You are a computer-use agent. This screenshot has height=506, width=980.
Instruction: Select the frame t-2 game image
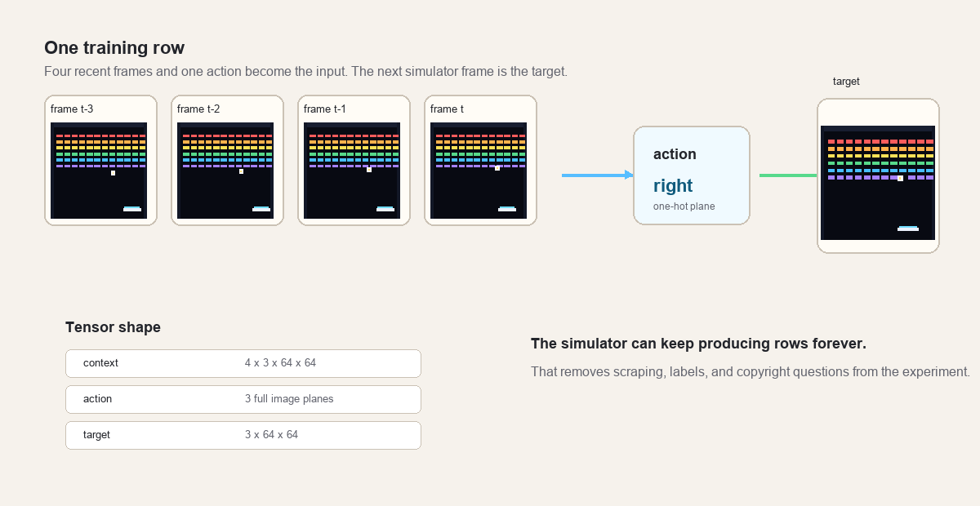pos(225,171)
